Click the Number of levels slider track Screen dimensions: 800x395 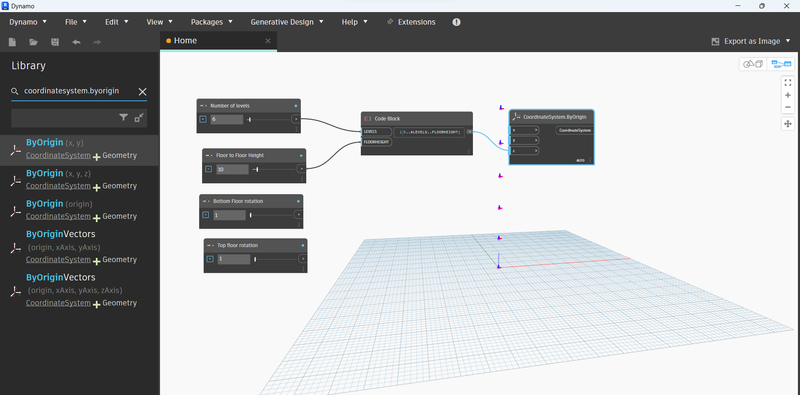tap(268, 119)
